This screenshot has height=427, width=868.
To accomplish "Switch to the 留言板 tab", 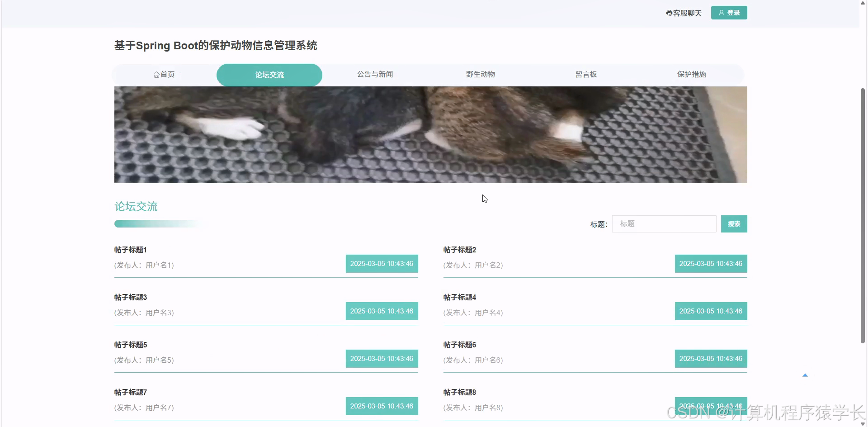I will pyautogui.click(x=586, y=74).
